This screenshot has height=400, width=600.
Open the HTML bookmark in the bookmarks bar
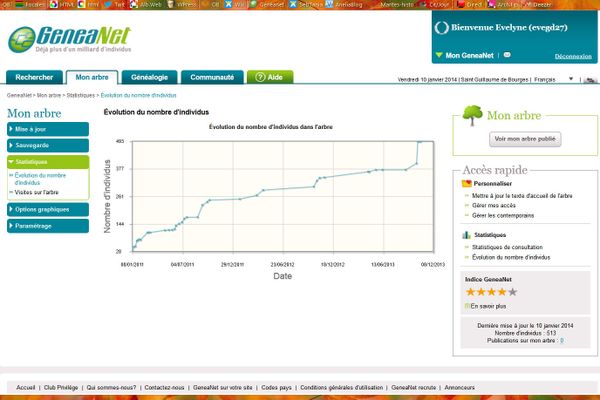pyautogui.click(x=62, y=5)
